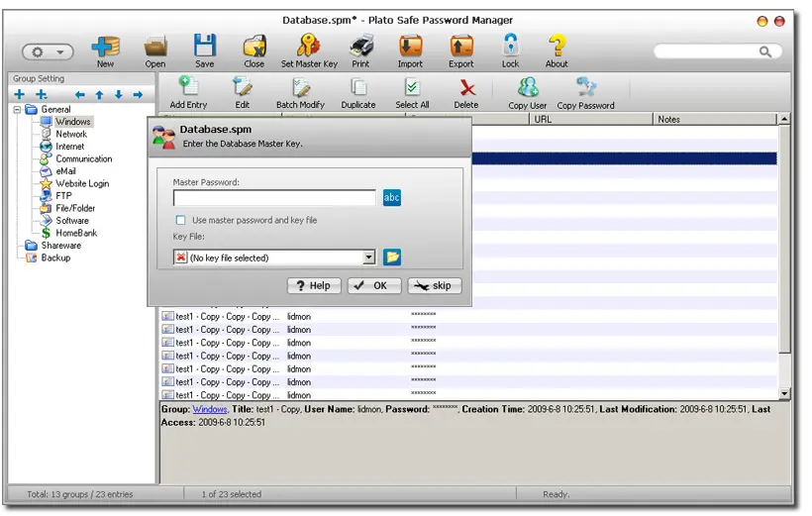This screenshot has height=516, width=812.
Task: Click Select All icon
Action: click(x=412, y=92)
